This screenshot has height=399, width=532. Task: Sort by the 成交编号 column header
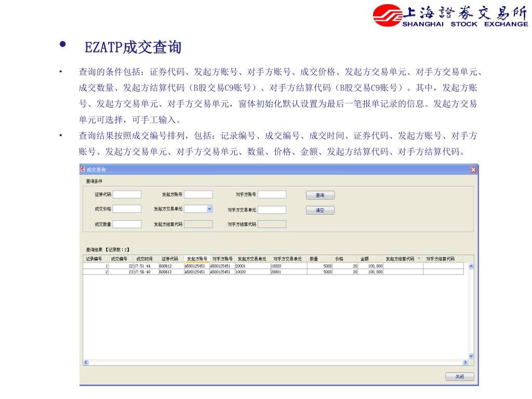(121, 259)
